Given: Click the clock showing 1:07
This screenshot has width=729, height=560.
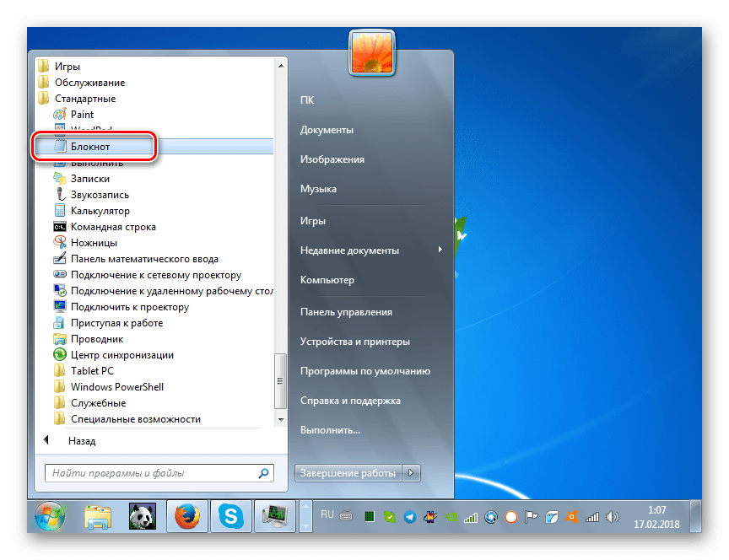Looking at the screenshot, I should (657, 510).
